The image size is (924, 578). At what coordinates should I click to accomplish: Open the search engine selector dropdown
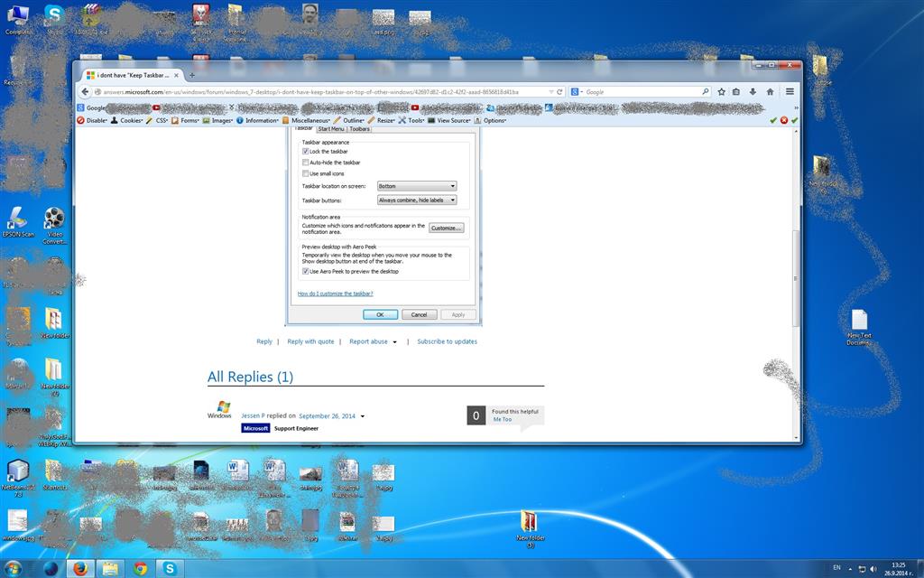[577, 92]
